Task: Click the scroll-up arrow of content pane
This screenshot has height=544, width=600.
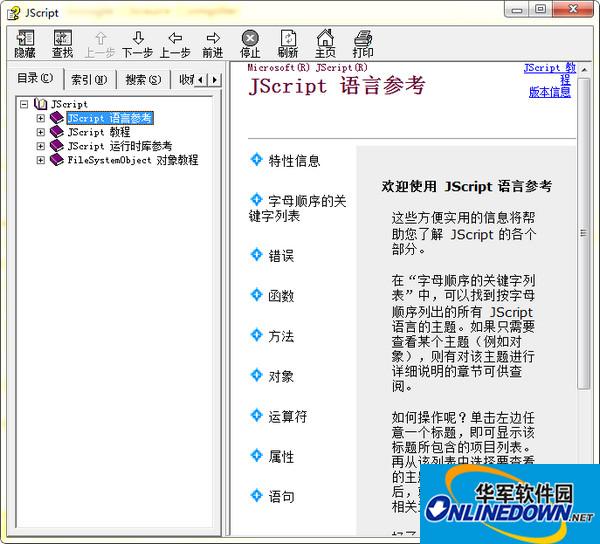Action: point(584,70)
